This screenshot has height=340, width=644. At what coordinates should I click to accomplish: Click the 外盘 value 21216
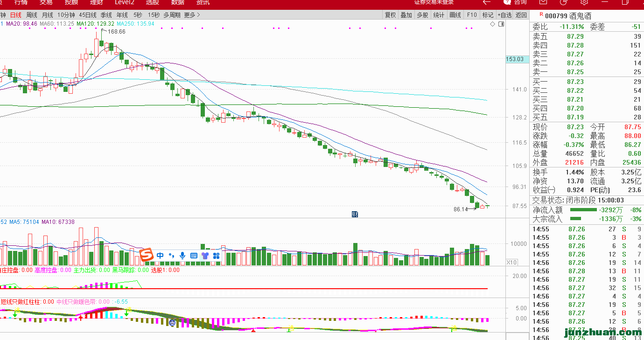(574, 162)
